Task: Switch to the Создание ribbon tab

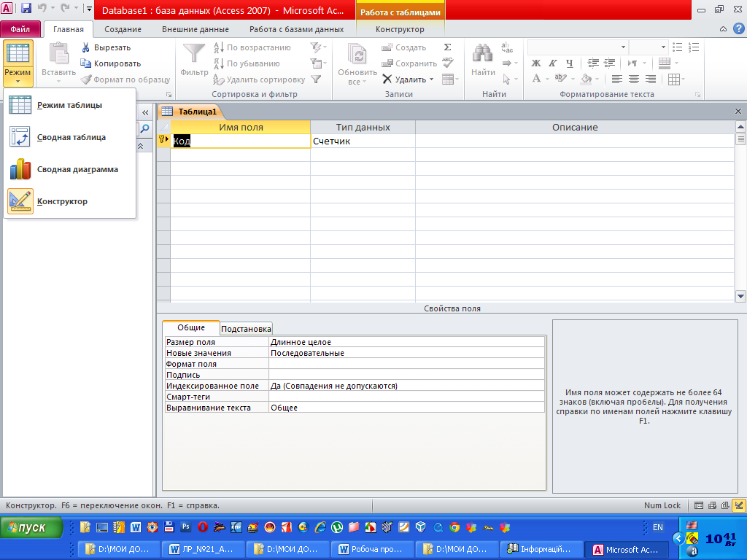Action: (123, 29)
